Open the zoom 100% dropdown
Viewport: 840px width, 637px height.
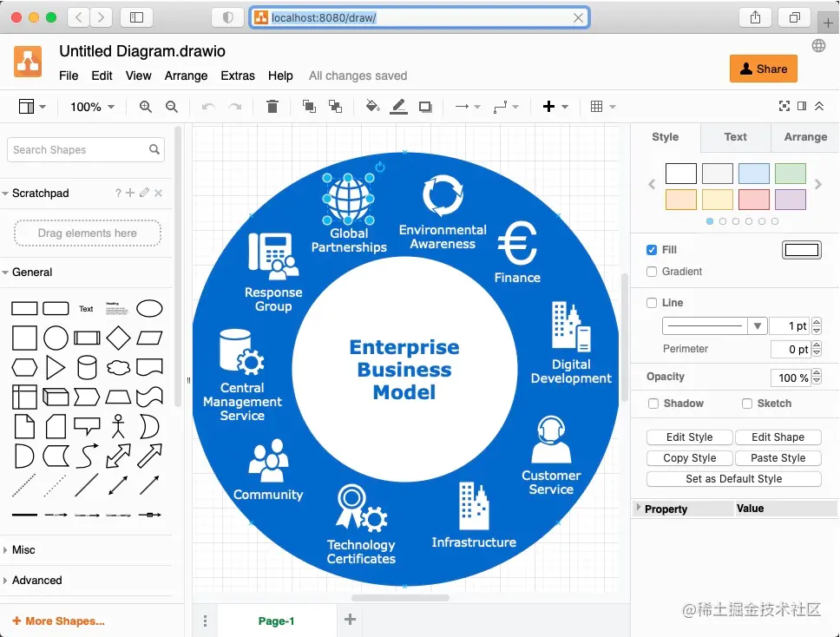click(x=92, y=107)
